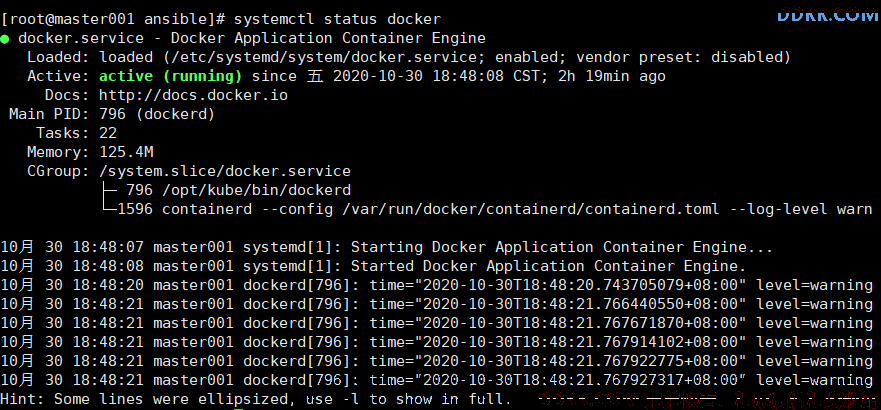Click the Tasks 22 value
The height and width of the screenshot is (410, 881).
[x=108, y=133]
